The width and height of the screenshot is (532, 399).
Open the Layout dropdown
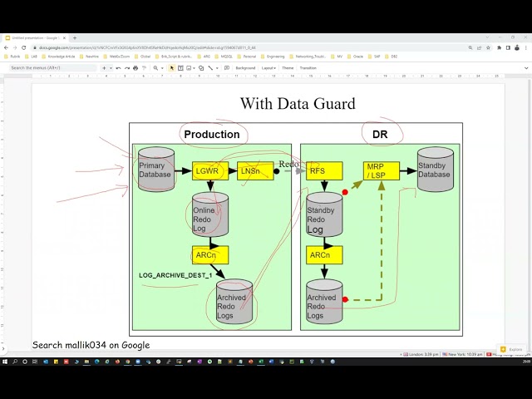[268, 68]
